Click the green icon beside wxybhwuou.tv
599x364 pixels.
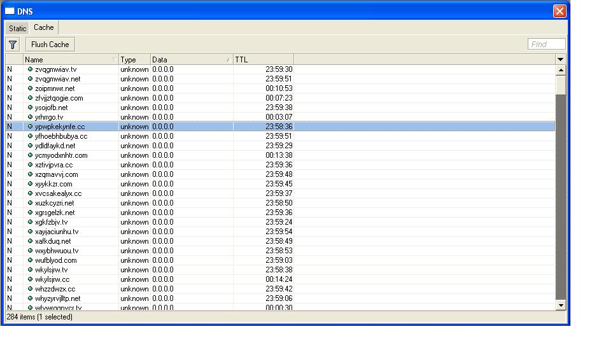pyautogui.click(x=30, y=251)
